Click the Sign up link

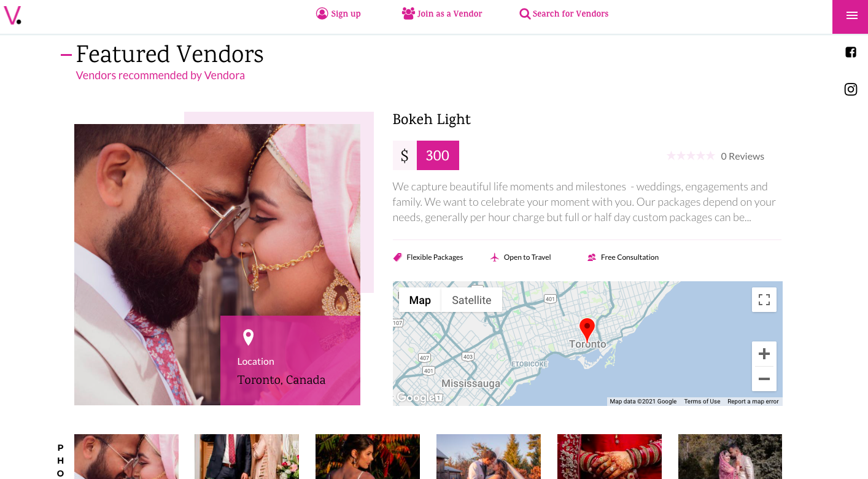[338, 14]
